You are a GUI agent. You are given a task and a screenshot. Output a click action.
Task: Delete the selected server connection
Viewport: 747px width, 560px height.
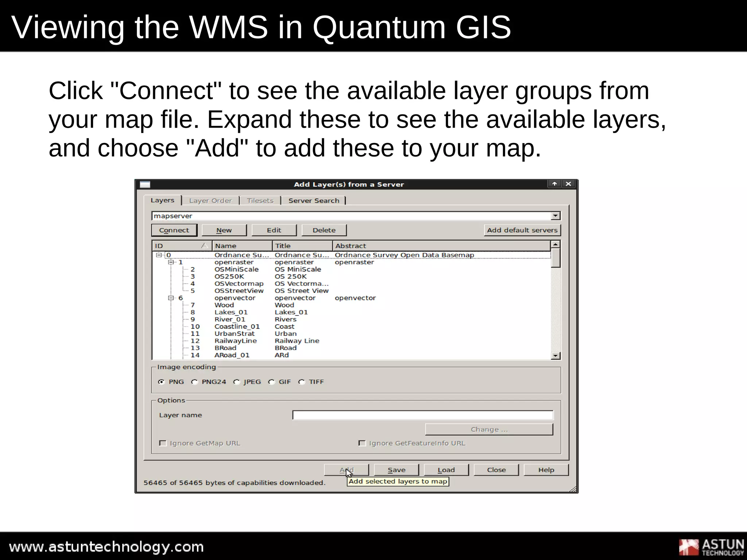324,230
